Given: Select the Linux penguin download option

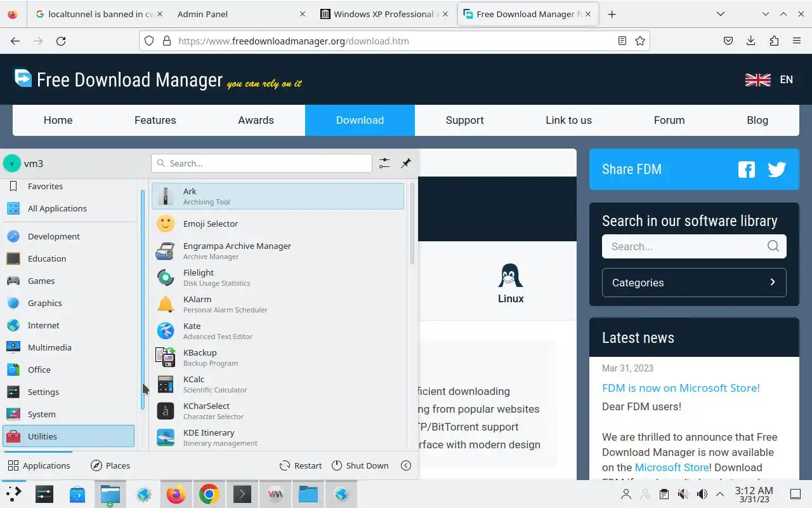Looking at the screenshot, I should [511, 284].
